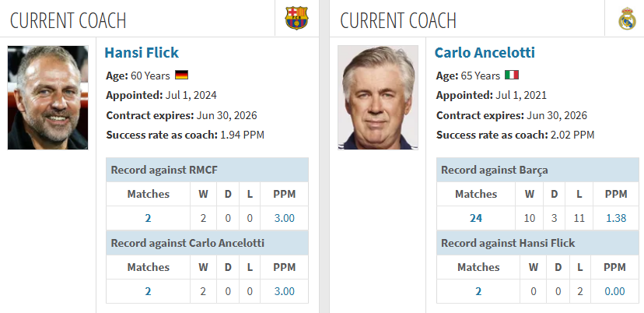Click the Italian flag icon
The image size is (644, 313).
(512, 76)
